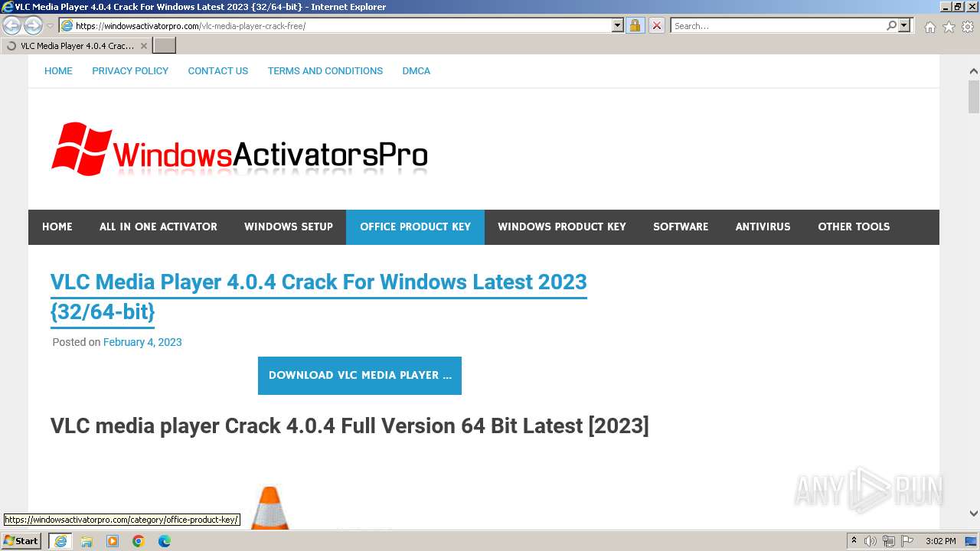Click the browser Back arrow button
The image size is (980, 551).
point(12,26)
